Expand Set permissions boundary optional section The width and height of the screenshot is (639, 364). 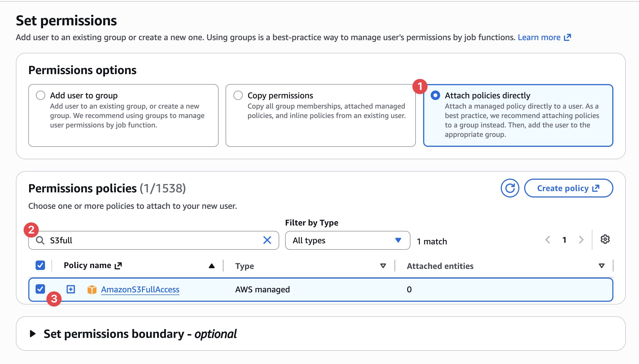click(33, 334)
